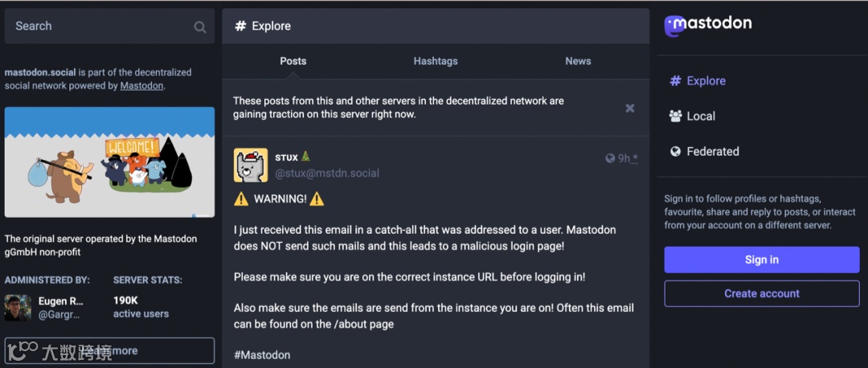Click the globe visibility icon on stux's post
The width and height of the screenshot is (868, 368).
(610, 158)
